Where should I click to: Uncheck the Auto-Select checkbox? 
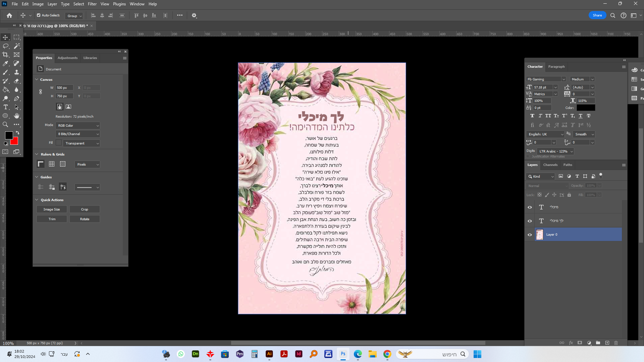point(39,15)
